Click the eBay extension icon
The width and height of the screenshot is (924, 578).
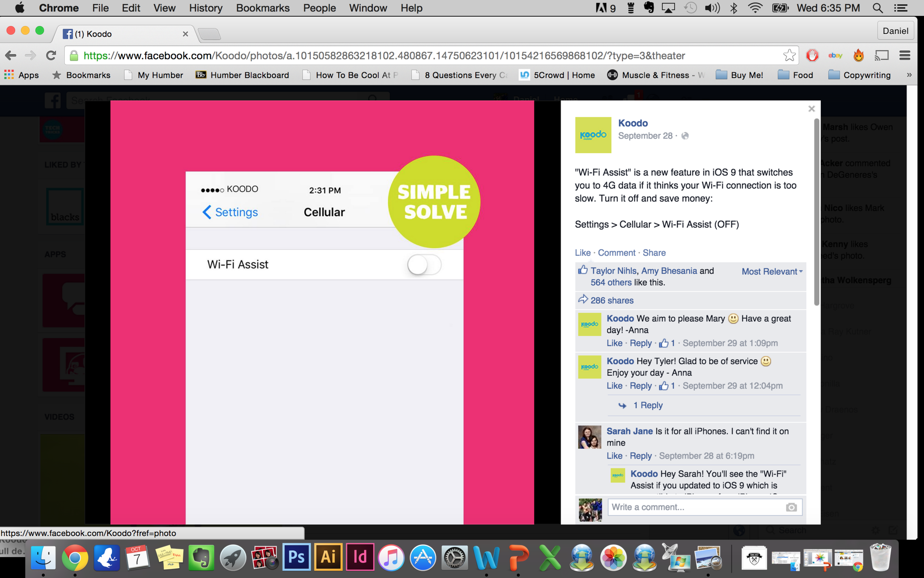click(x=835, y=55)
